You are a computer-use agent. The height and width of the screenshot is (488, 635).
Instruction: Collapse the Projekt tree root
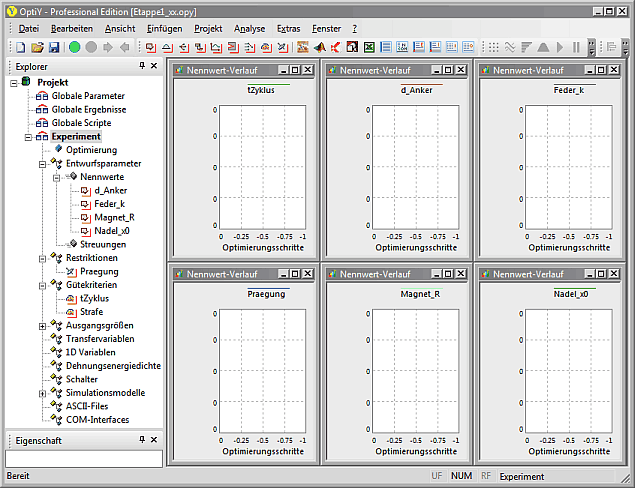14,82
